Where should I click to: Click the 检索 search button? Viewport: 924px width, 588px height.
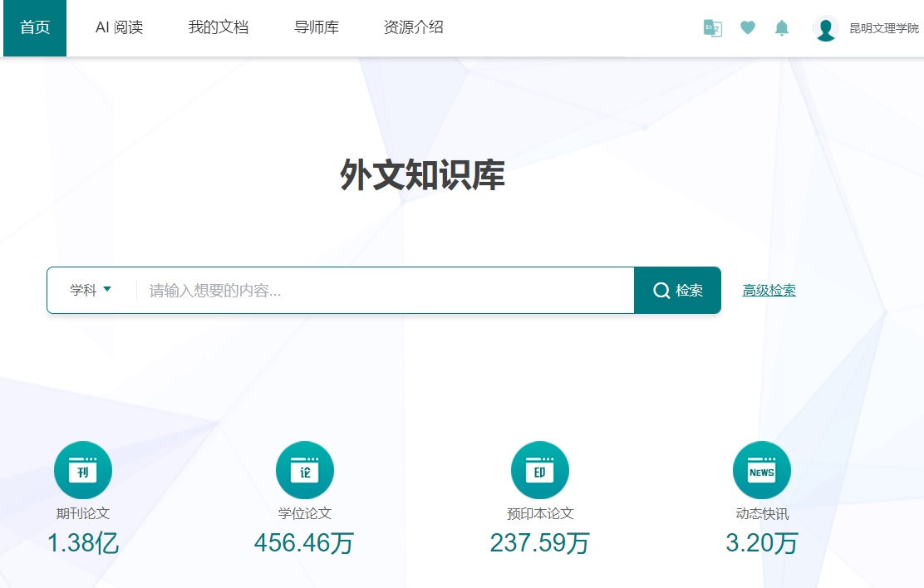678,290
